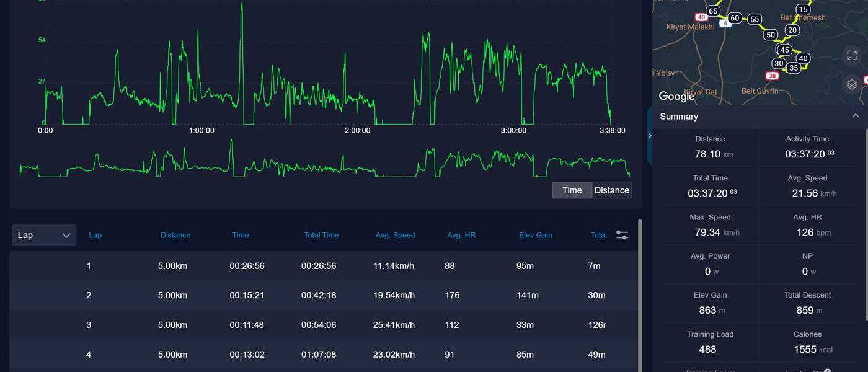Open the Lap dropdown selector
Image resolution: width=868 pixels, height=372 pixels.
44,235
